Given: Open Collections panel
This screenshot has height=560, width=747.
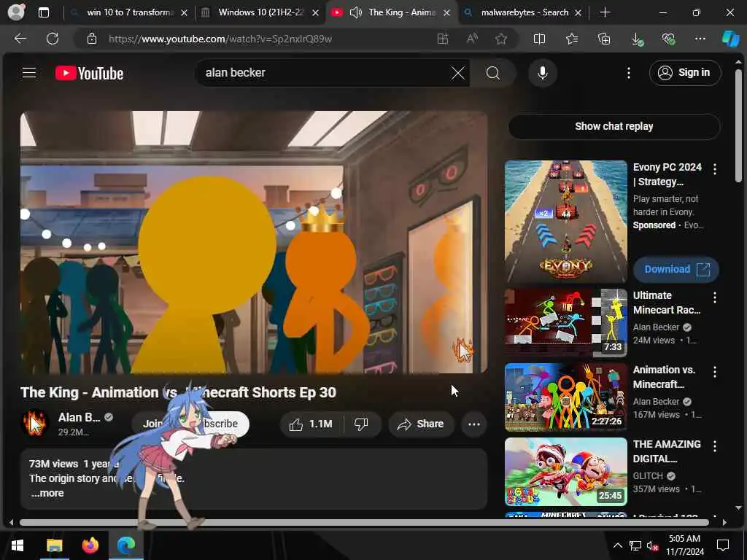Looking at the screenshot, I should point(604,39).
